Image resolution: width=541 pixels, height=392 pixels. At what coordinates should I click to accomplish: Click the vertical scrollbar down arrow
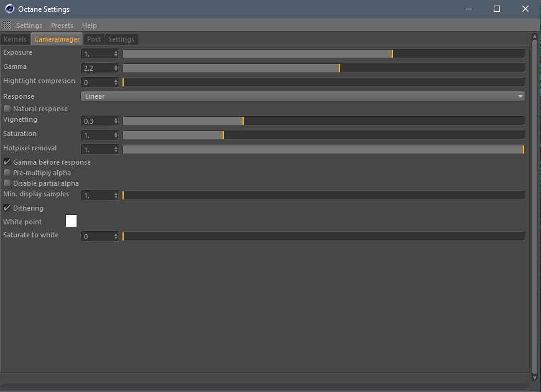pyautogui.click(x=535, y=378)
